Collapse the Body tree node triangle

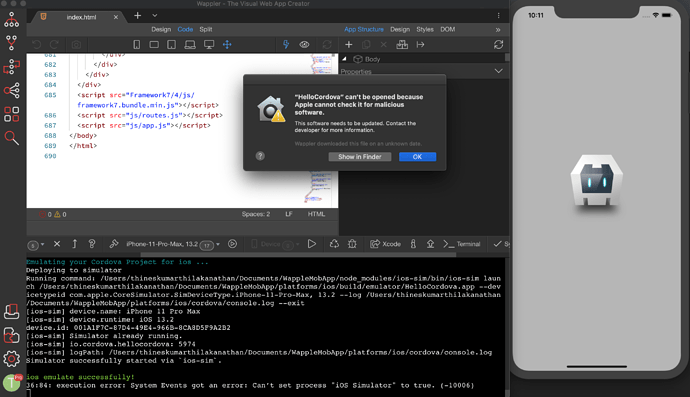coord(345,59)
